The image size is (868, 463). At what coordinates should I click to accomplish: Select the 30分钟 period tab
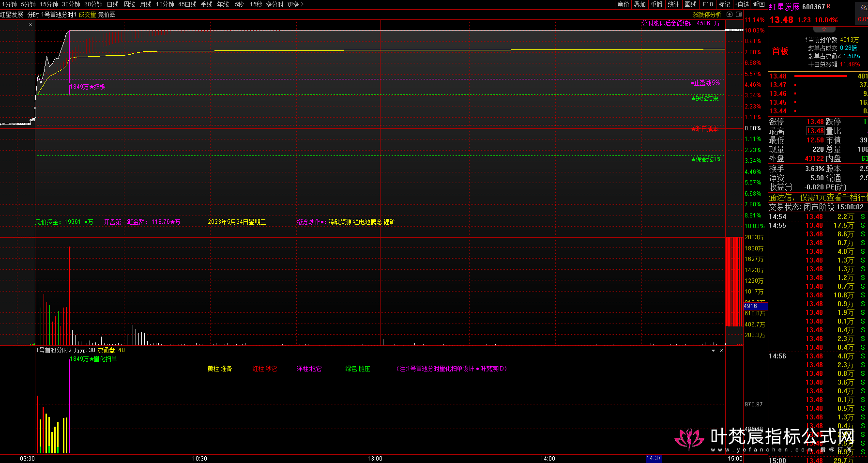tap(71, 4)
